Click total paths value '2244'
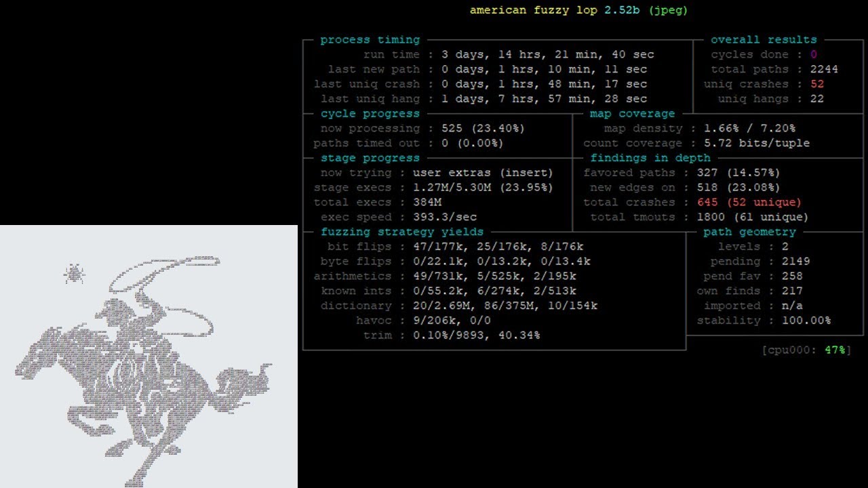Screen dimensions: 868x488 (x=824, y=70)
